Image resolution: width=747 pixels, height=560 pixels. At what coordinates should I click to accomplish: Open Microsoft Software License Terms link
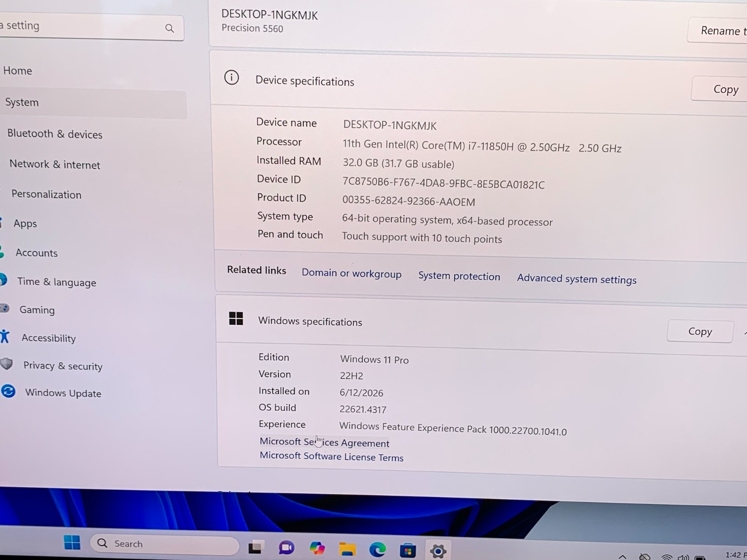tap(331, 456)
